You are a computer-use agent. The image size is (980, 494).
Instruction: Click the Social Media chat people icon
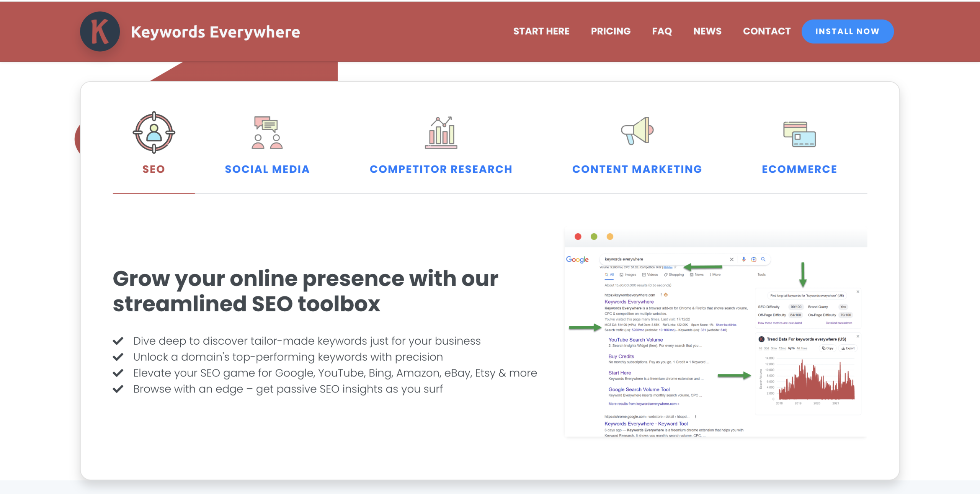267,132
